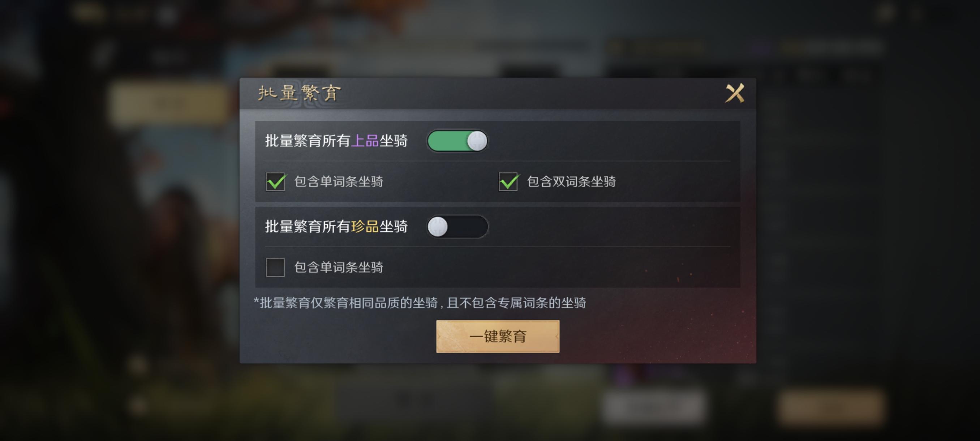Click the 一键繁育 button

click(x=498, y=337)
